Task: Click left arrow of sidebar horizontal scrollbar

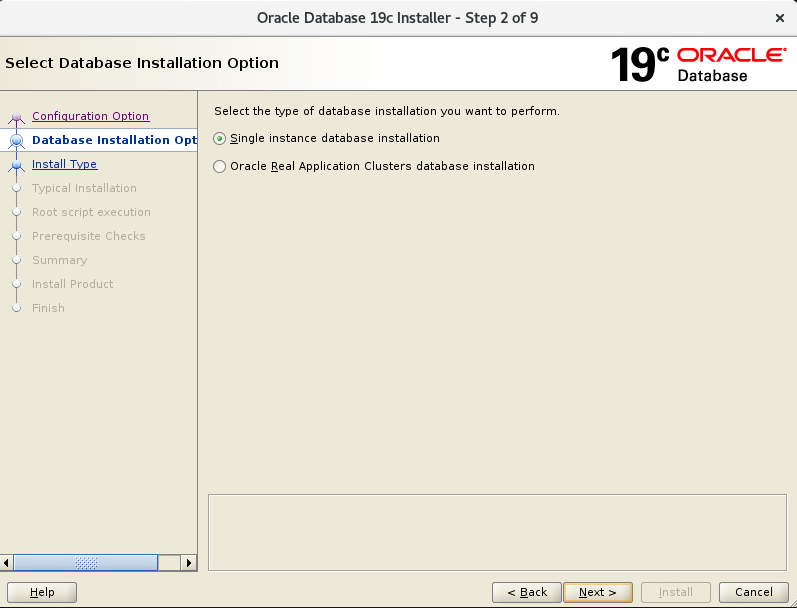Action: coord(6,563)
